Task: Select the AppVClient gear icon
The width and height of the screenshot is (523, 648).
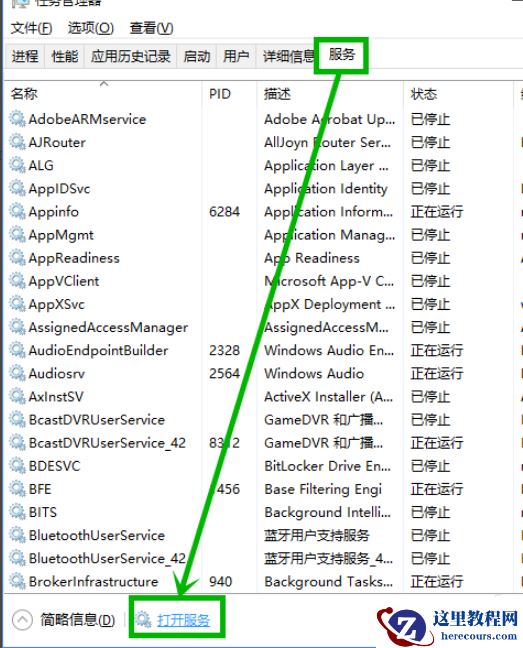Action: point(17,281)
